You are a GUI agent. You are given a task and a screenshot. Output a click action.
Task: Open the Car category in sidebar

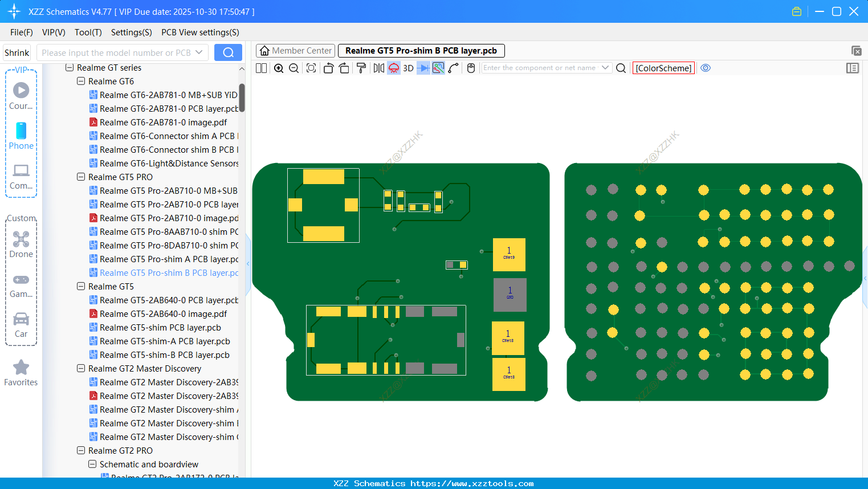pyautogui.click(x=21, y=325)
